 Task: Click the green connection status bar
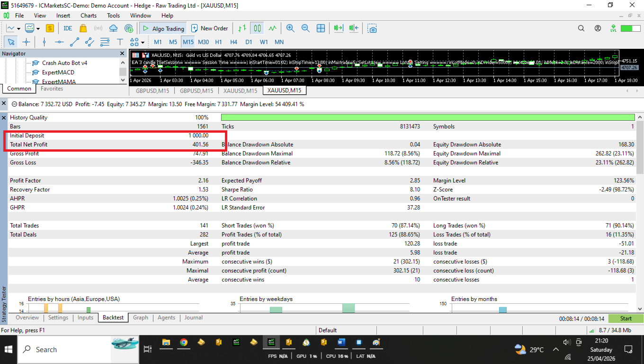630,28
